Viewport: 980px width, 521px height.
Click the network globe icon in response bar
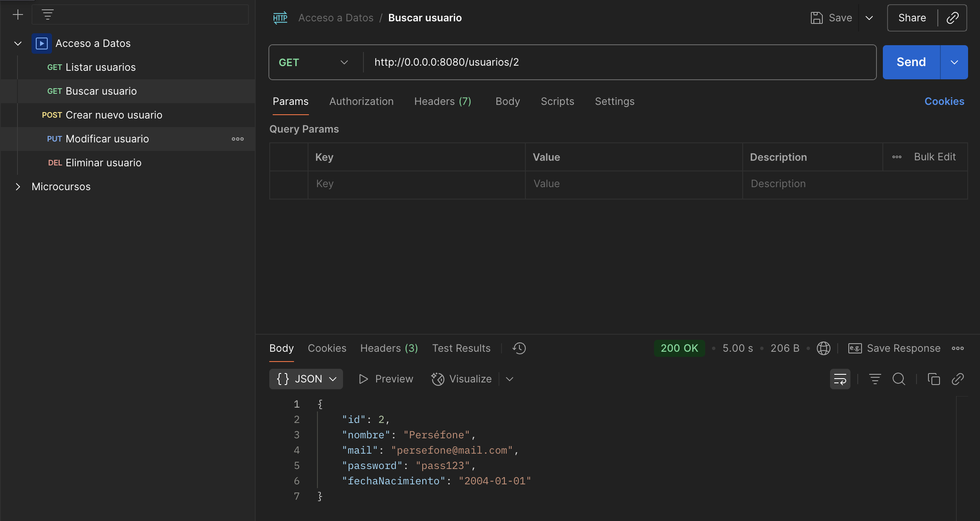824,348
